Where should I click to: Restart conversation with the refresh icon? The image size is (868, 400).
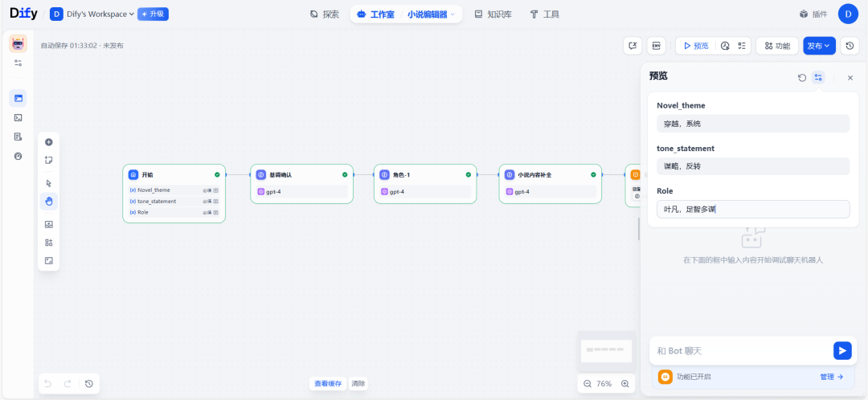pyautogui.click(x=801, y=78)
